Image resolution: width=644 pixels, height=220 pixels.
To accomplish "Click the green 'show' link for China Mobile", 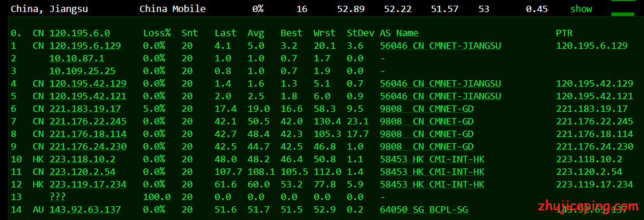I will click(581, 9).
